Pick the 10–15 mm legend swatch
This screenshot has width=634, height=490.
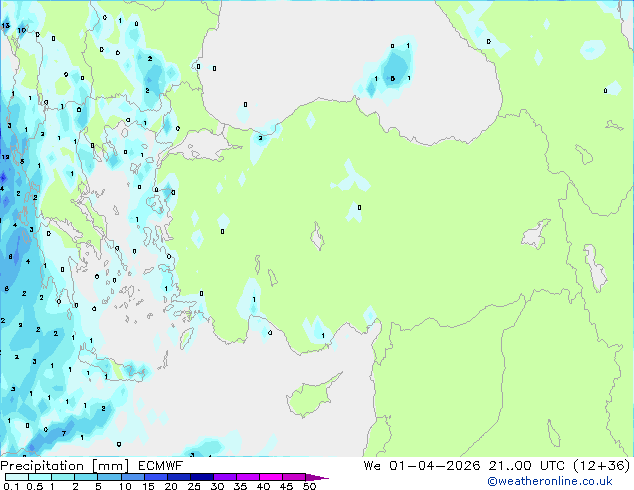tap(133, 477)
